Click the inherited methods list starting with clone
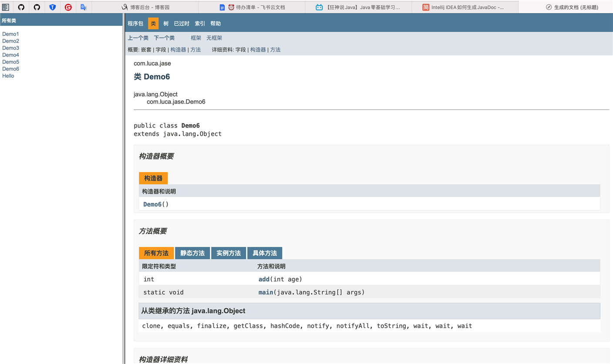613x364 pixels. click(x=307, y=326)
